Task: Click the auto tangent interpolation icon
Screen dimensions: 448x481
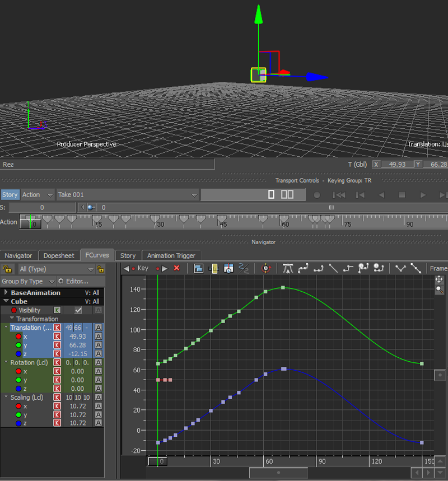Action: 288,269
